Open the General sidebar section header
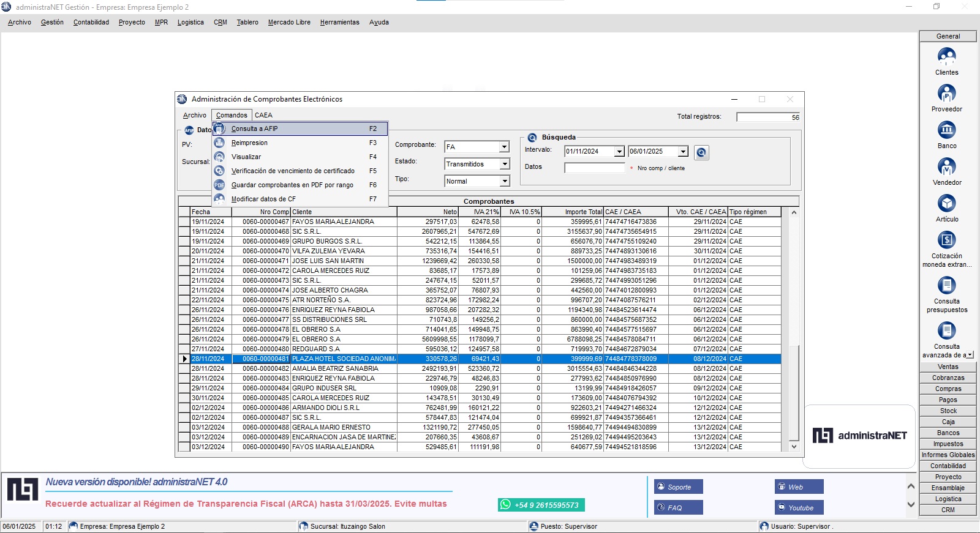Image resolution: width=980 pixels, height=533 pixels. [x=948, y=36]
